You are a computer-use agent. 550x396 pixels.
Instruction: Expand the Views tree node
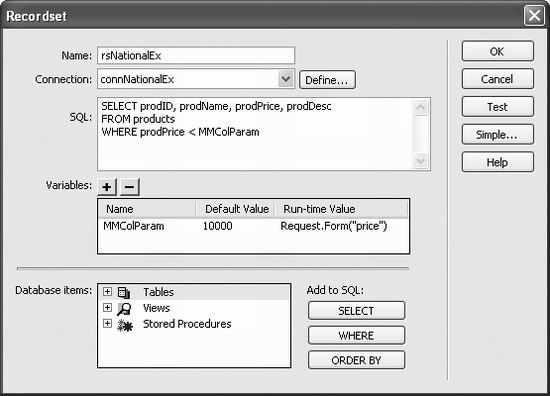[107, 308]
